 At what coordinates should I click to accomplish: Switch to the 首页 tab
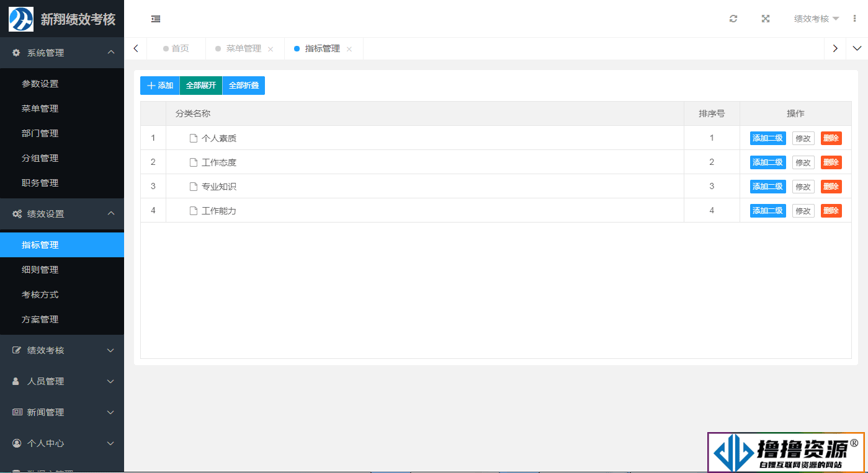[x=176, y=48]
